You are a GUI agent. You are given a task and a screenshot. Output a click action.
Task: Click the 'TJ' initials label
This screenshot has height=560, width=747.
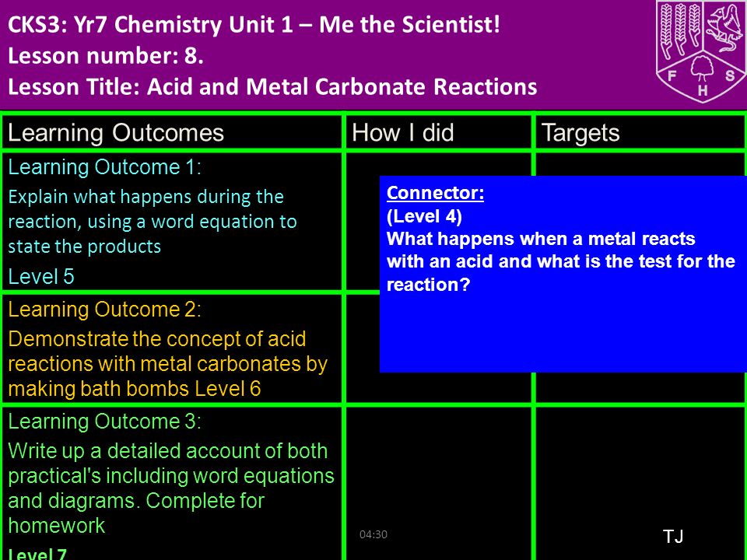673,536
